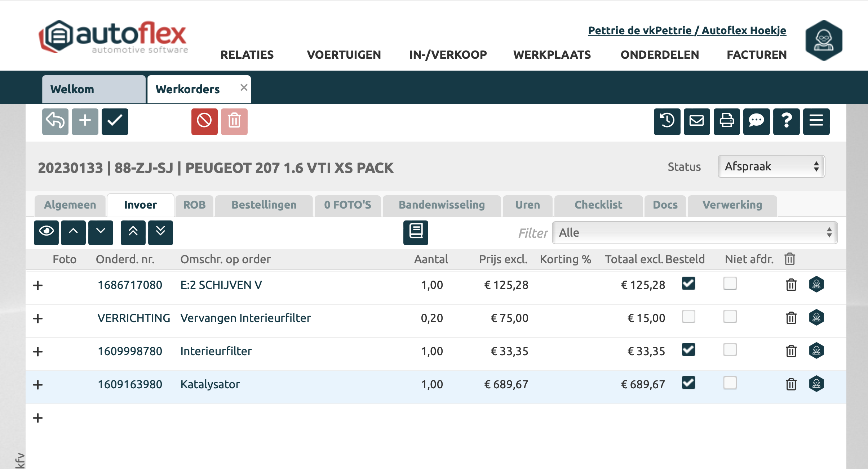868x469 pixels.
Task: Expand the Katalysator row plus sign
Action: [x=38, y=385]
